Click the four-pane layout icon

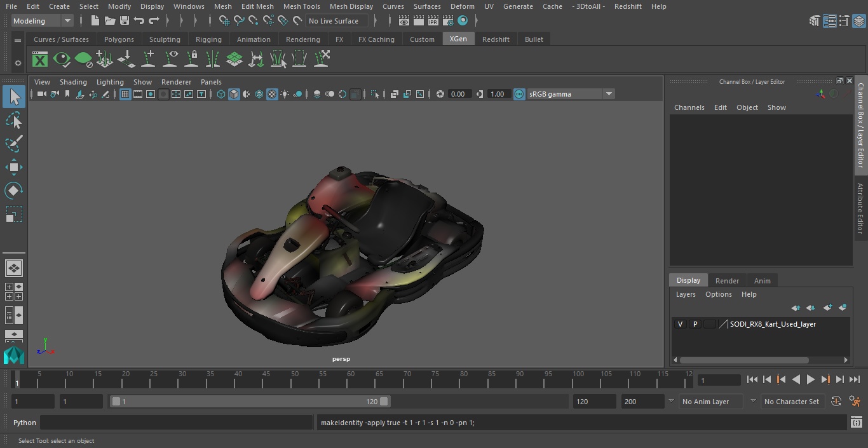(13, 292)
